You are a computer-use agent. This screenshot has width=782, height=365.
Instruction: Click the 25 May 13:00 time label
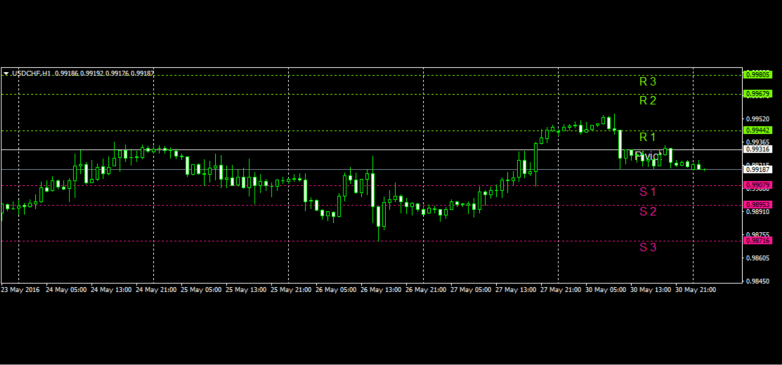[x=246, y=289]
